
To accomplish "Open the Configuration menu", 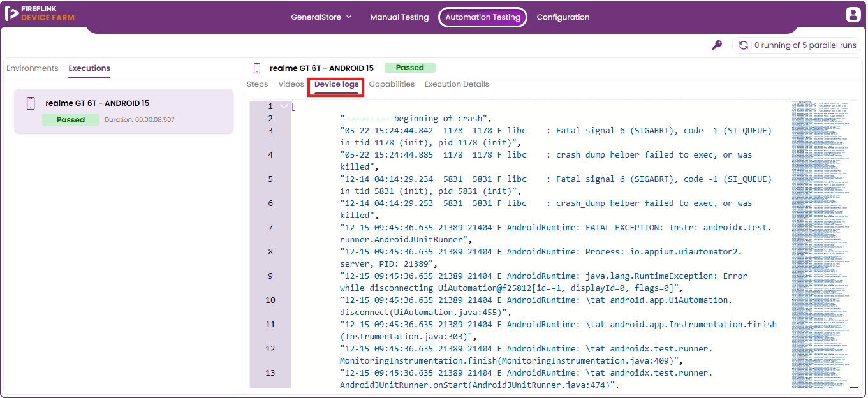I will point(563,17).
